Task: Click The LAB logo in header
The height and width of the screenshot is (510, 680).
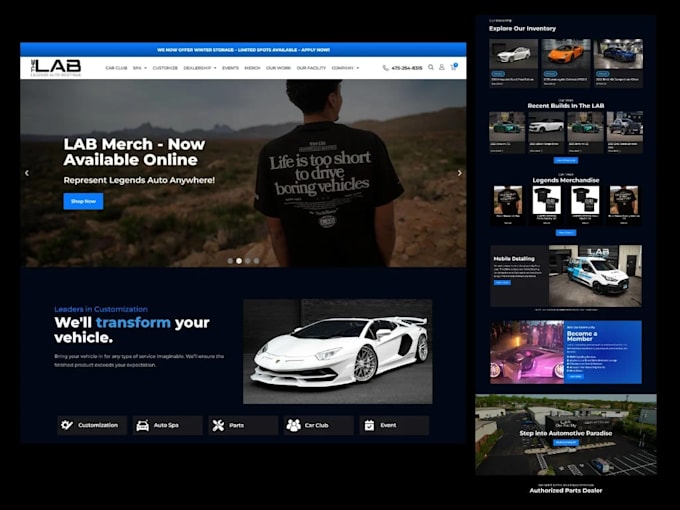Action: [56, 68]
